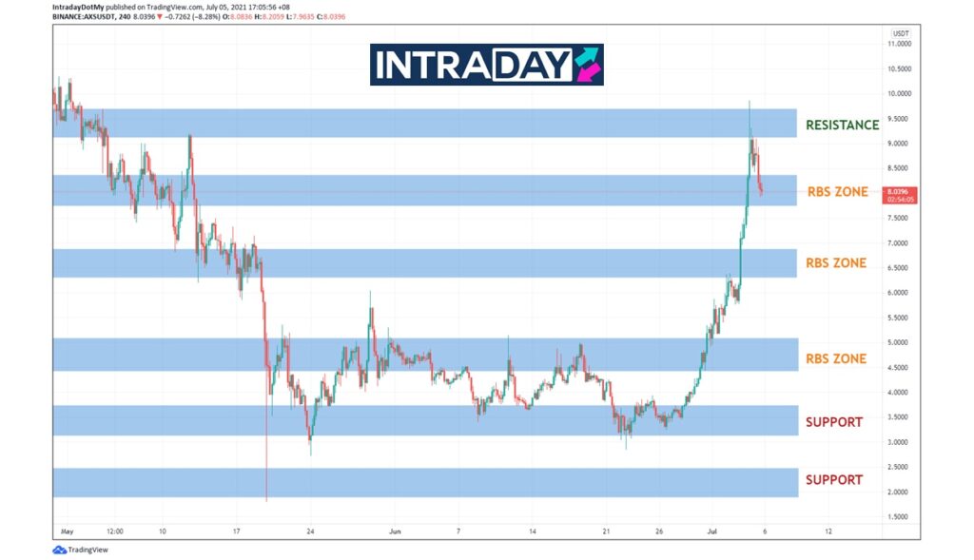Click the 1.5000 price axis label
974x560 pixels.
pos(899,516)
